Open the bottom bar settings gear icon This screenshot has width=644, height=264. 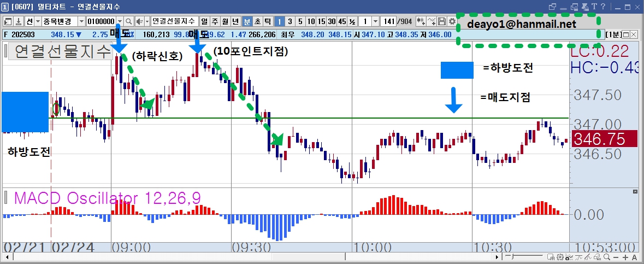pos(560,257)
